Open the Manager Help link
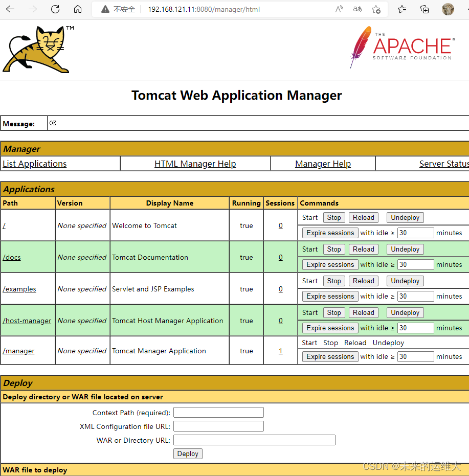 click(x=323, y=164)
